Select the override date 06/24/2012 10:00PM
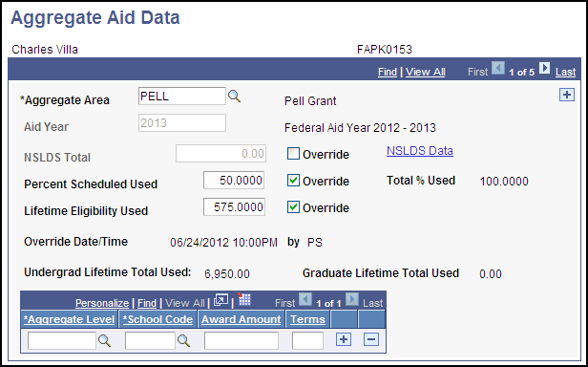Viewport: 588px width, 367px height. 224,243
